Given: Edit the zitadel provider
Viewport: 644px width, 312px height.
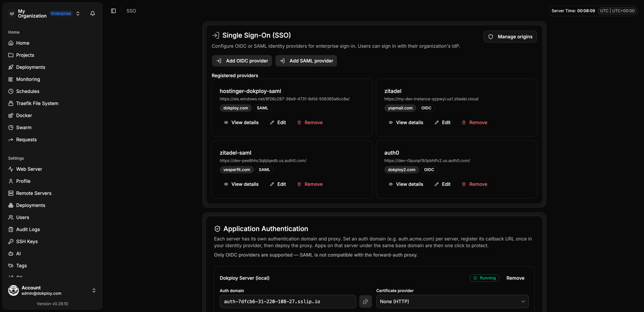Looking at the screenshot, I should click(x=442, y=122).
